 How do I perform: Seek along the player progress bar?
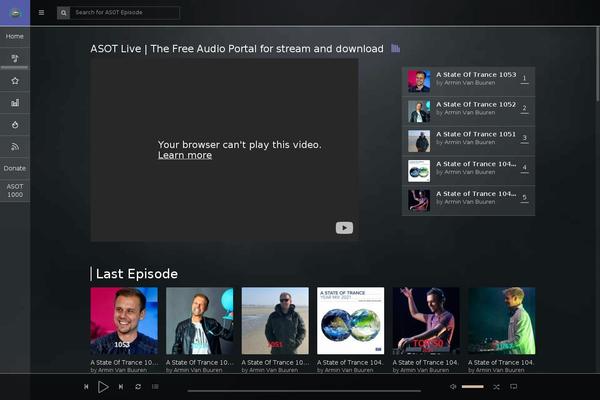[x=304, y=391]
